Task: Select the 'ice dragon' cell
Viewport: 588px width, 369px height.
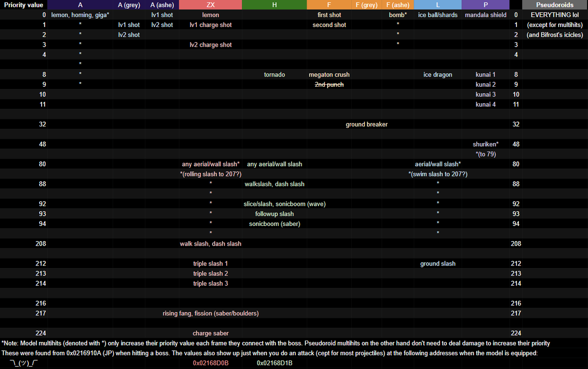Action: click(438, 75)
